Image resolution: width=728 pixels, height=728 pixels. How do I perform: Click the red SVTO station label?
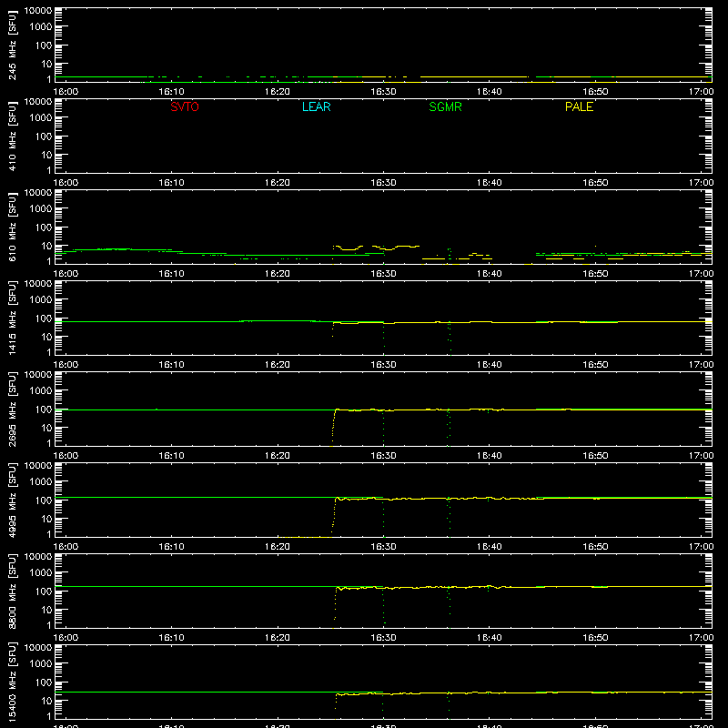pyautogui.click(x=185, y=106)
